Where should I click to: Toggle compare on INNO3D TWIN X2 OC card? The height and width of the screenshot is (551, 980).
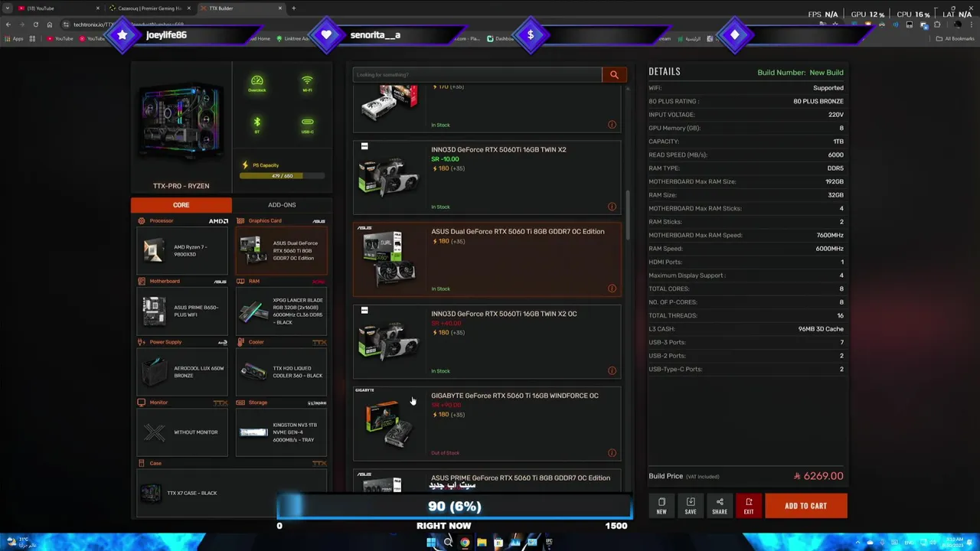pos(364,310)
